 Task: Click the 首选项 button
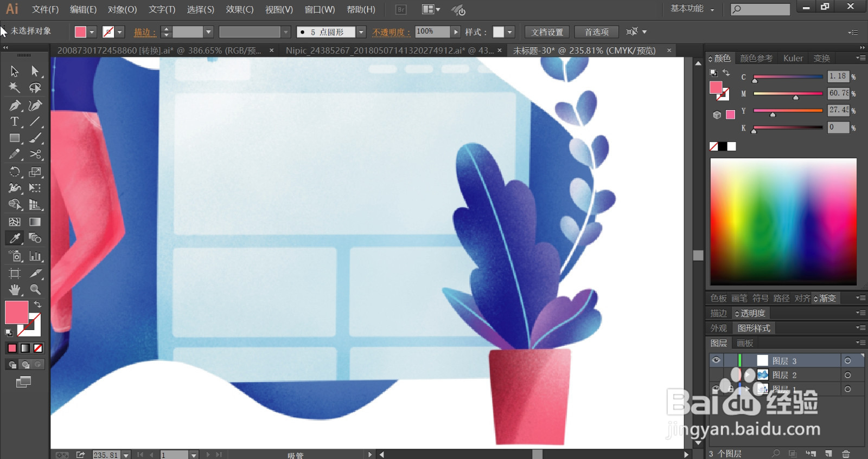coord(597,32)
